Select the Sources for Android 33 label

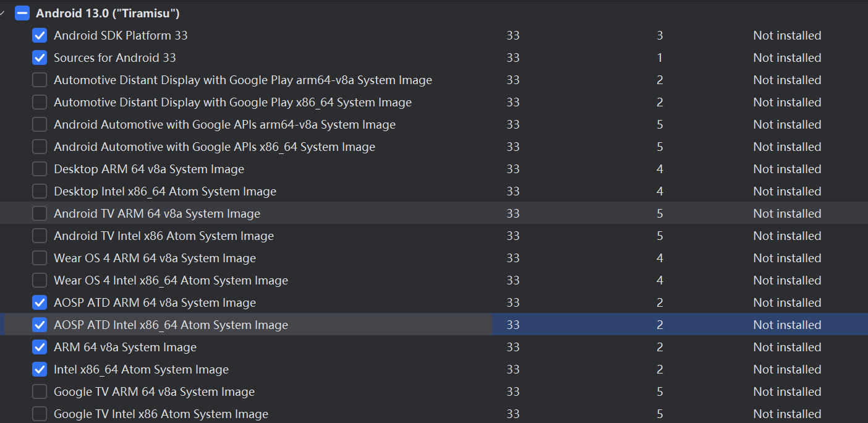click(115, 58)
